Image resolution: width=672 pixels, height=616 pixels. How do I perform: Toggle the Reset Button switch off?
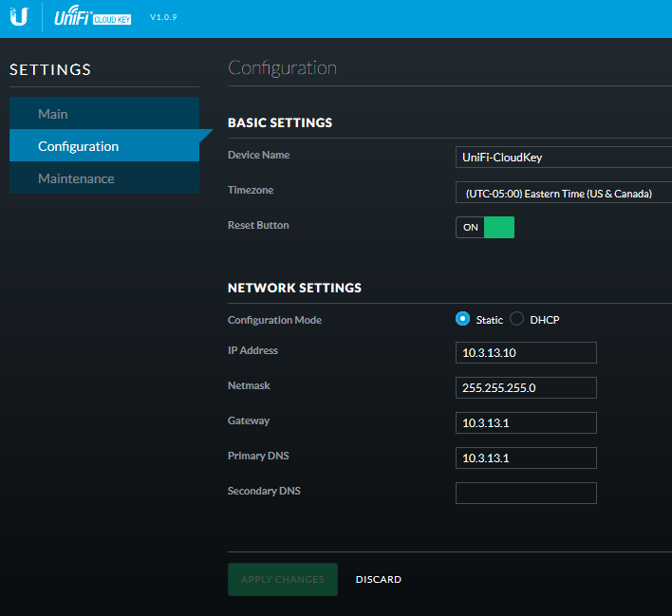click(x=485, y=227)
